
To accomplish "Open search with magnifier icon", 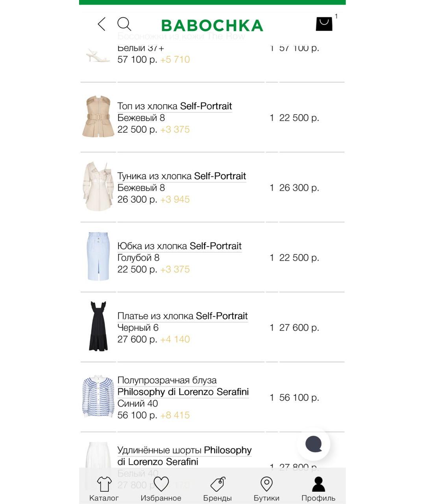I will 124,24.
